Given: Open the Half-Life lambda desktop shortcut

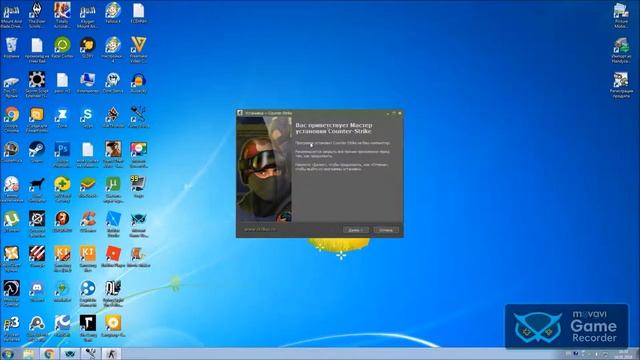Looking at the screenshot, I should pyautogui.click(x=11, y=293).
